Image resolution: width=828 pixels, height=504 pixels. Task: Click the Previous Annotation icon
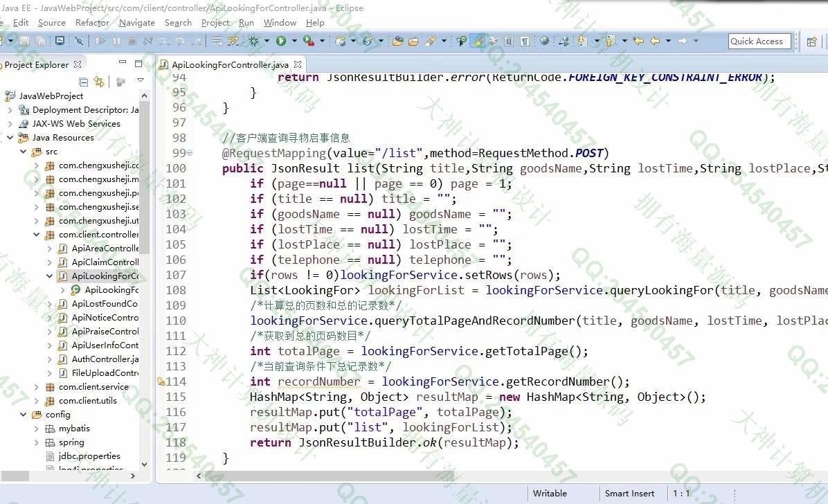611,42
